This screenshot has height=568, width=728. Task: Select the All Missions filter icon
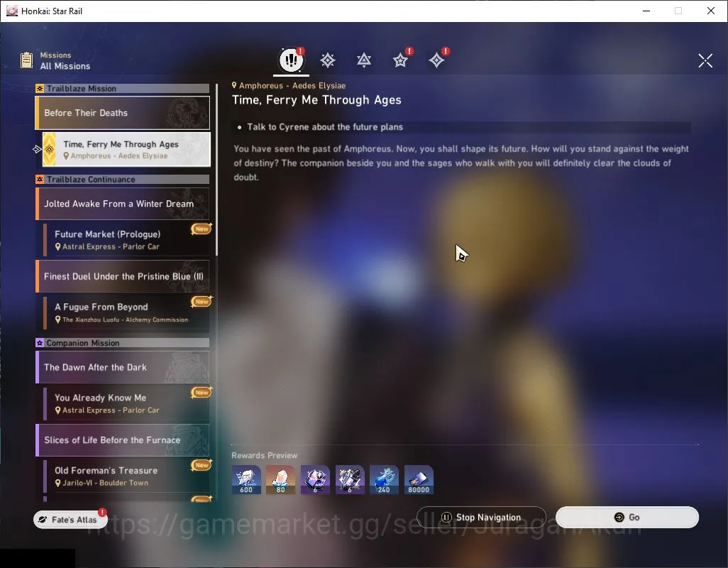pos(291,60)
